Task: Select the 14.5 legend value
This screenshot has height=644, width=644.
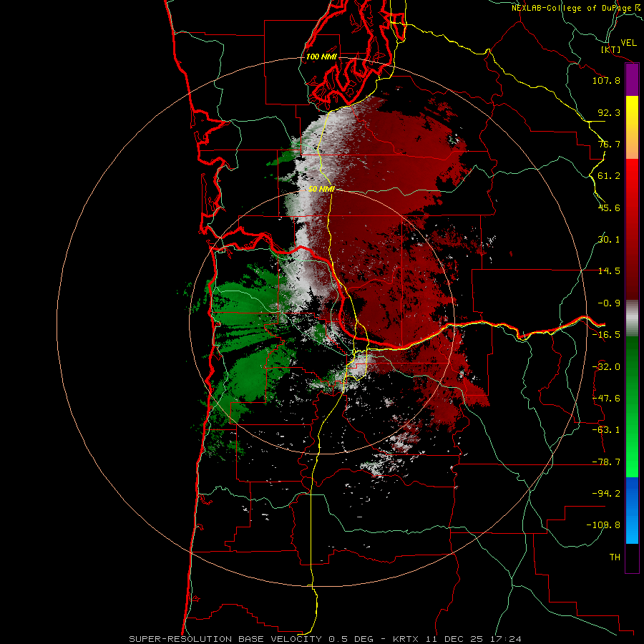Action: tap(609, 271)
